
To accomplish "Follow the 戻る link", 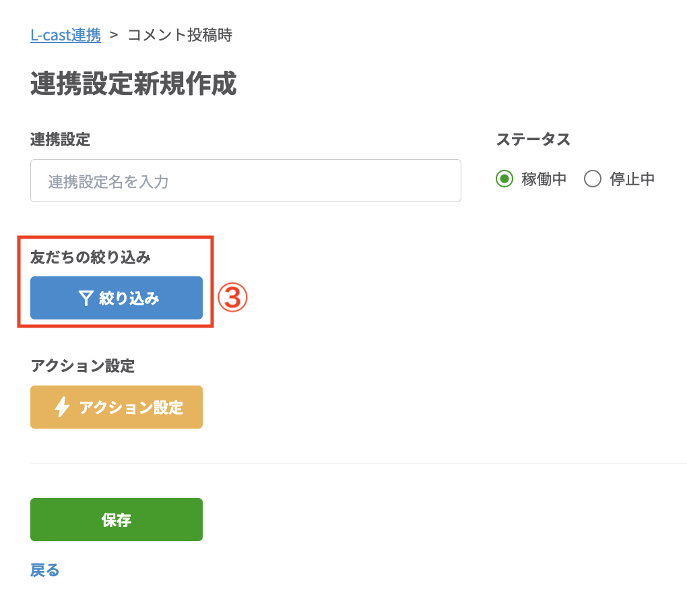I will tap(45, 570).
